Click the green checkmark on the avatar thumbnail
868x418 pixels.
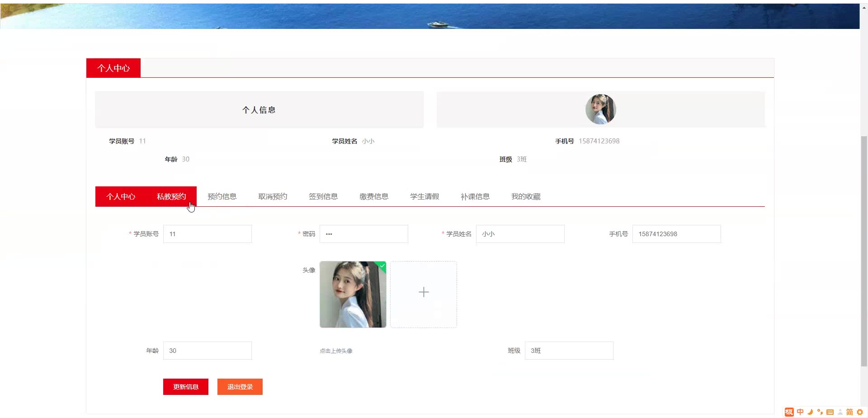(x=382, y=266)
